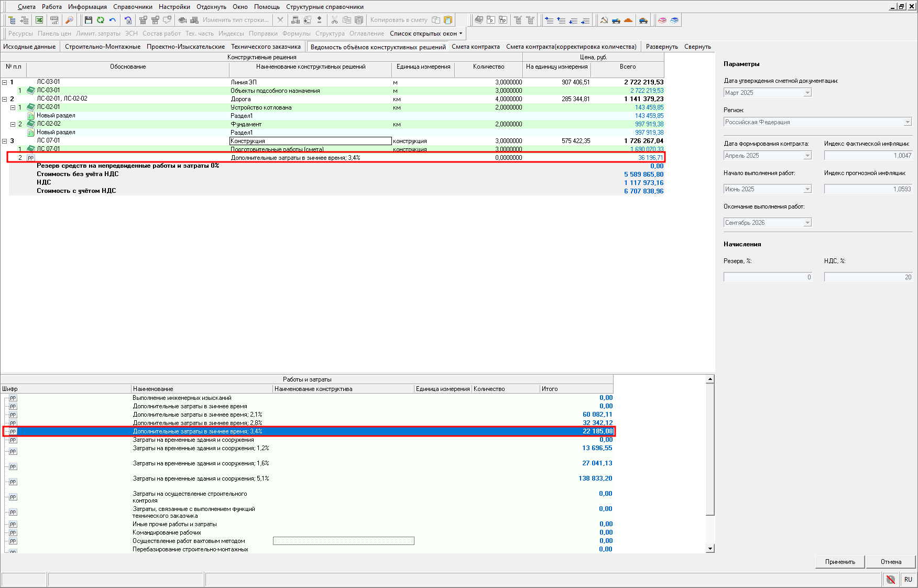
Task: Collapse row 1 Линия ЭП tree node
Action: pos(5,82)
